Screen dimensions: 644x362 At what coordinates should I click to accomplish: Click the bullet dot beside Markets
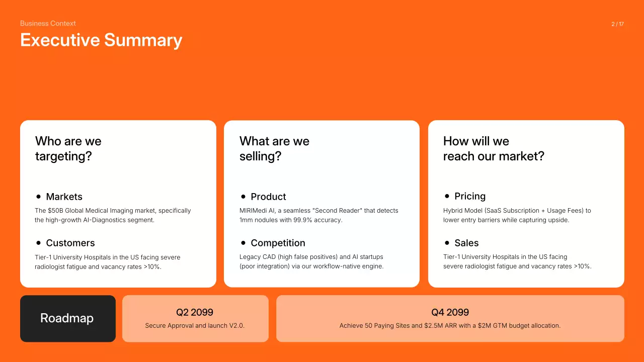tap(39, 197)
